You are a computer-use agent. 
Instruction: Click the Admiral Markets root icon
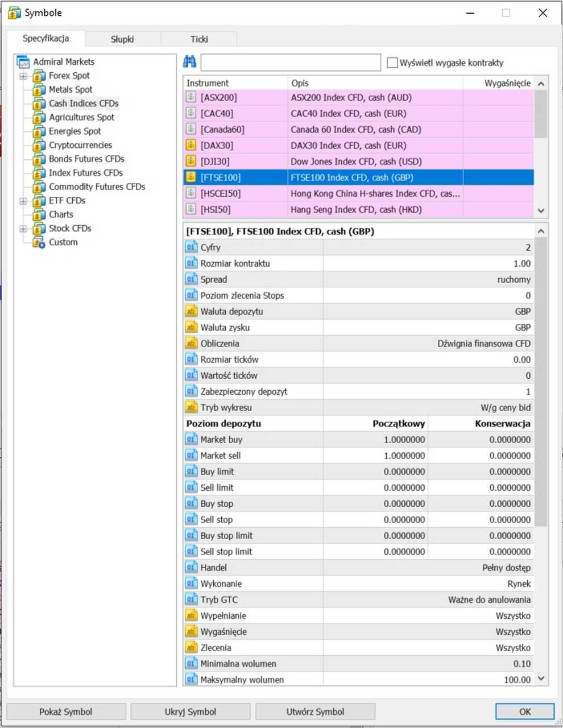click(x=23, y=61)
